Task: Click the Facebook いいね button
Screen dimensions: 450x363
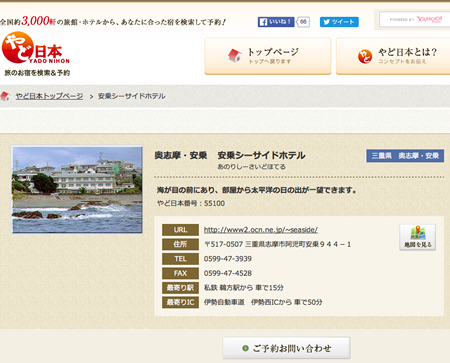Action: 276,22
